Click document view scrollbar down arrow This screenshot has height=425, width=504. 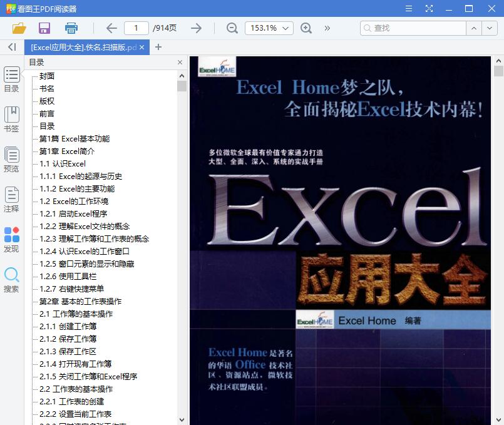coord(498,420)
